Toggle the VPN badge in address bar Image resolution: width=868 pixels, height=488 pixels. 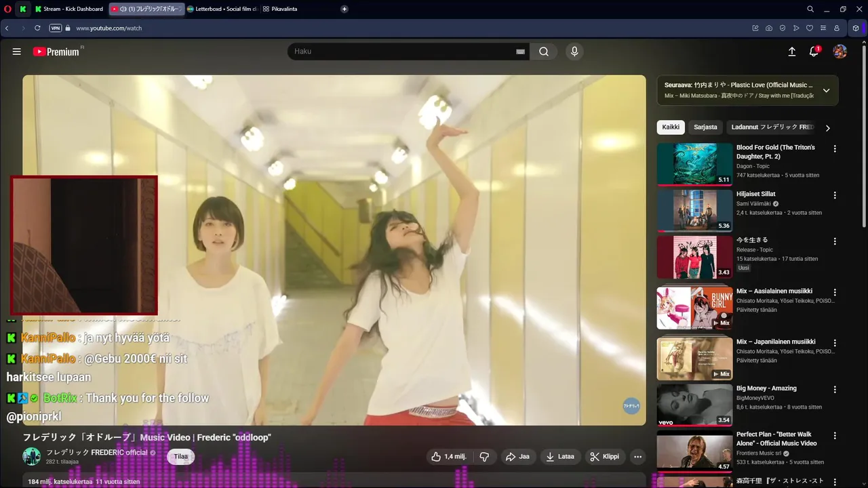click(x=56, y=28)
